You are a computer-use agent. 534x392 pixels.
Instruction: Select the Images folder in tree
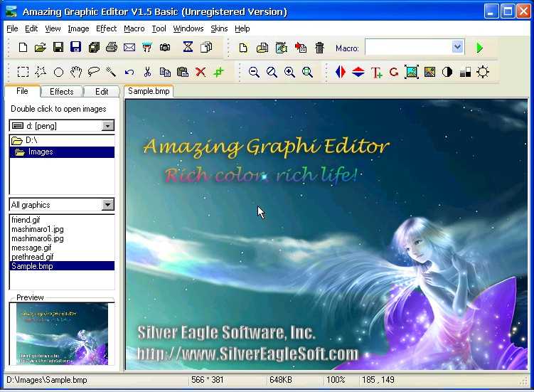pyautogui.click(x=62, y=152)
